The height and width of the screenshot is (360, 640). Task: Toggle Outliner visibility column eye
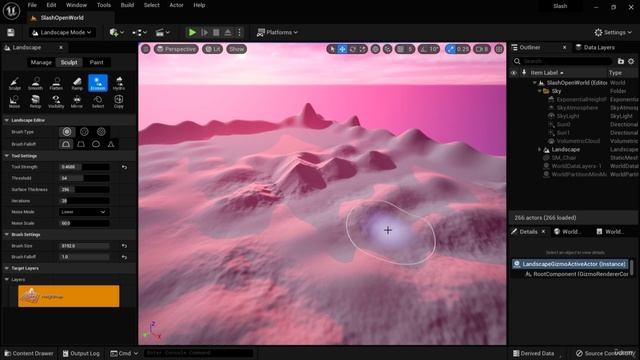tap(513, 73)
